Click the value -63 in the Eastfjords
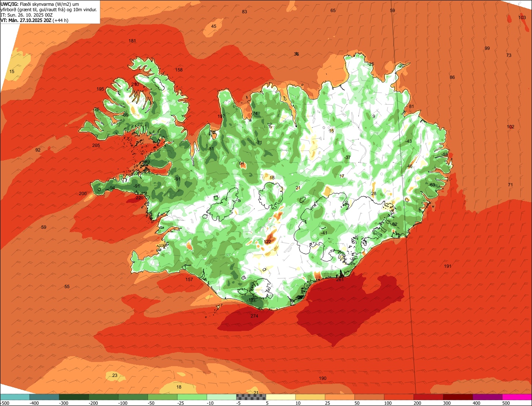 point(432,185)
